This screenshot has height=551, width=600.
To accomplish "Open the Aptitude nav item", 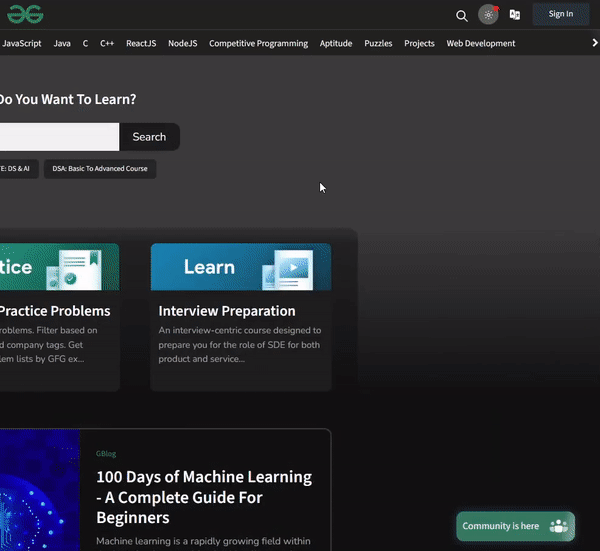I will 336,43.
